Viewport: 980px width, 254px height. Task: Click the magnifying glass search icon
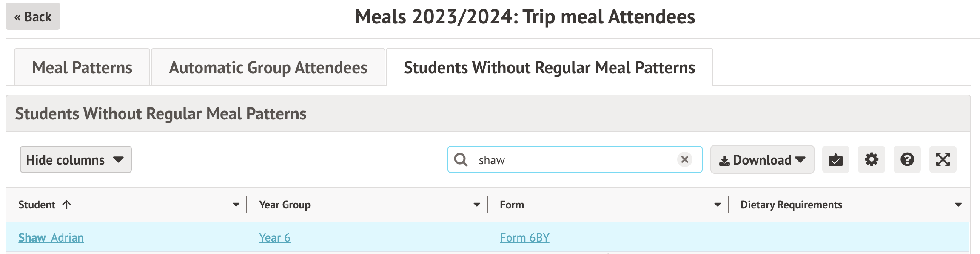tap(461, 160)
